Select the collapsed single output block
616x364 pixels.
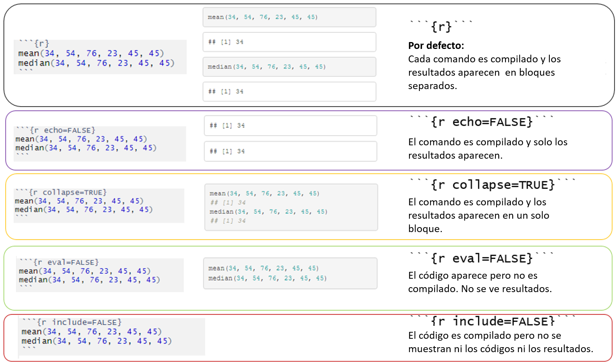coord(292,207)
